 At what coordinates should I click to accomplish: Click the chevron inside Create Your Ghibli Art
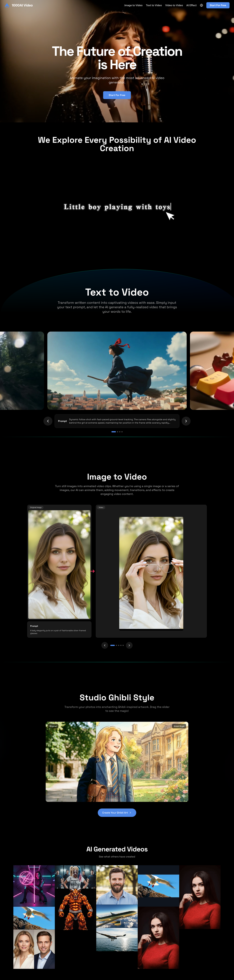point(130,813)
